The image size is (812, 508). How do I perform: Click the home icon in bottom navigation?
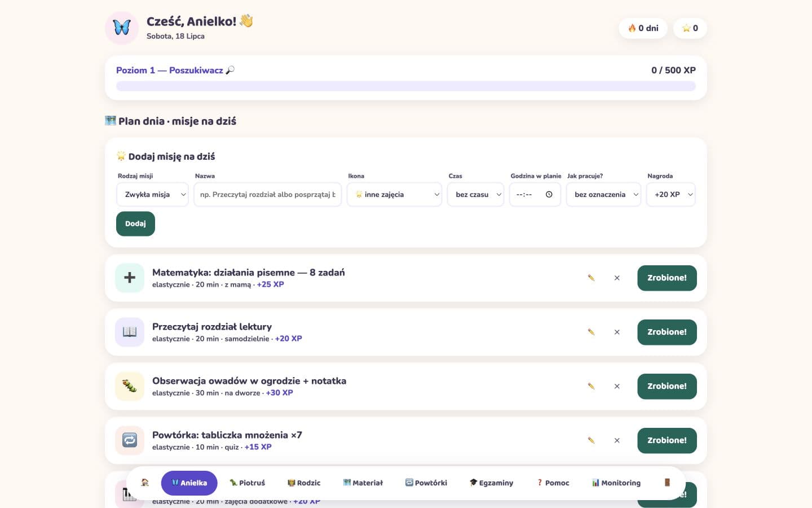(x=145, y=483)
